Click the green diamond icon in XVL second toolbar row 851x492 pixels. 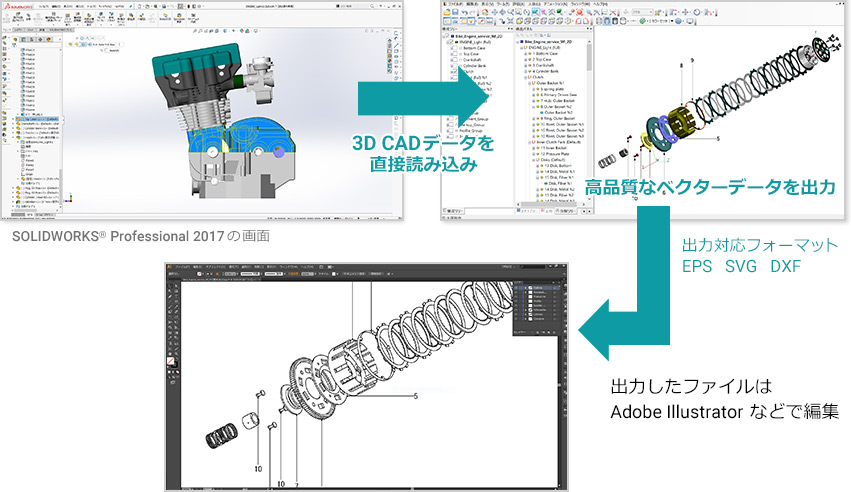(642, 21)
